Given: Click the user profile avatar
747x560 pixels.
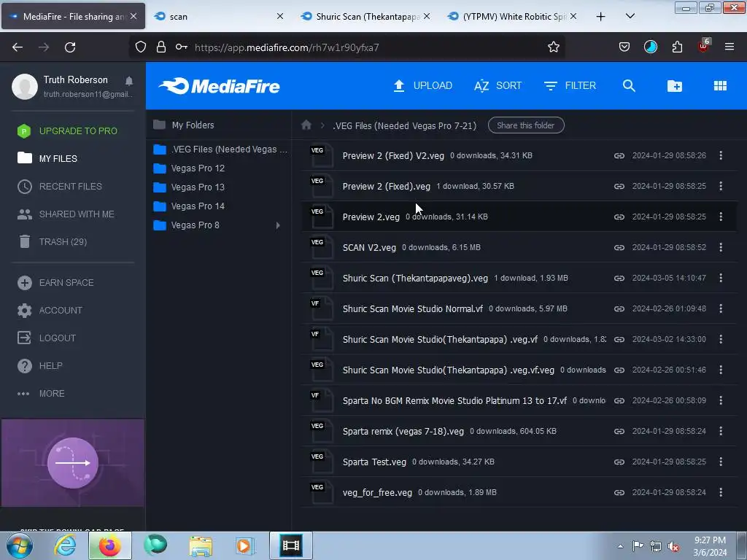Looking at the screenshot, I should (25, 86).
